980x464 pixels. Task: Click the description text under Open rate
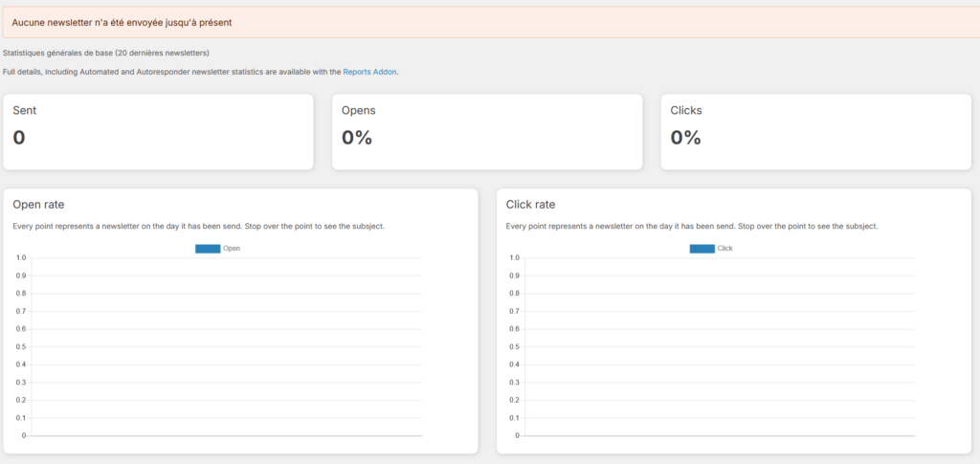(198, 227)
